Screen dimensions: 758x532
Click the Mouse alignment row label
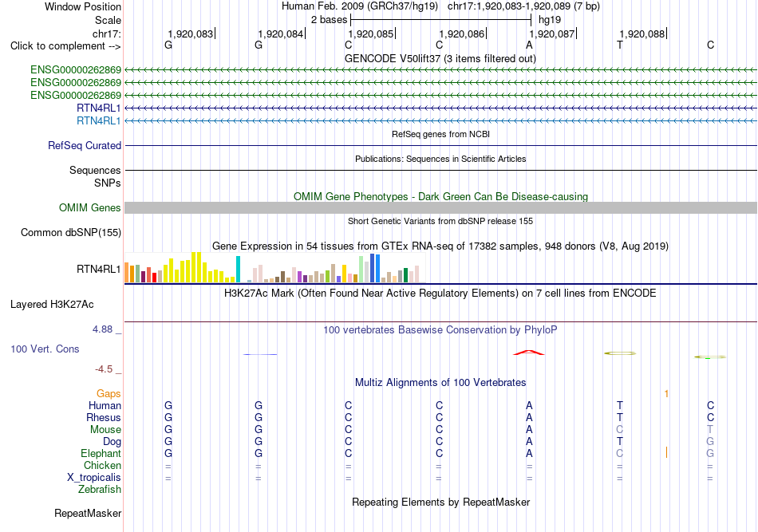[105, 430]
